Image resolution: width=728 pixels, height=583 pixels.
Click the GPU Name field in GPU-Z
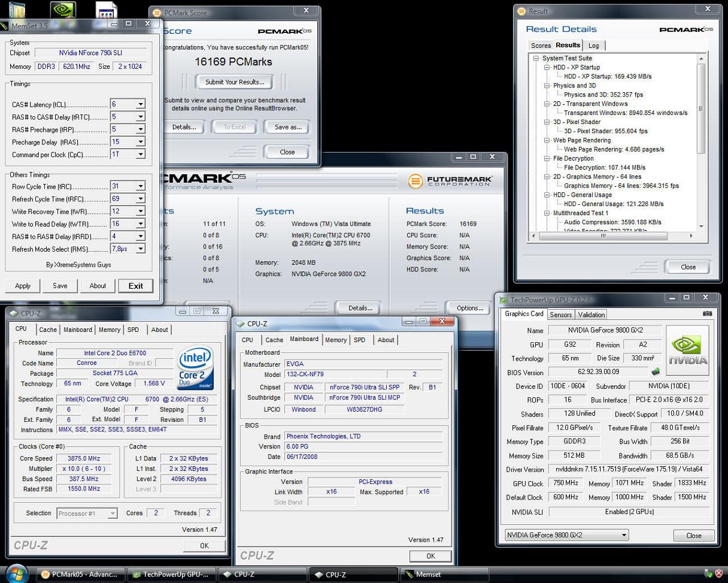pos(605,331)
